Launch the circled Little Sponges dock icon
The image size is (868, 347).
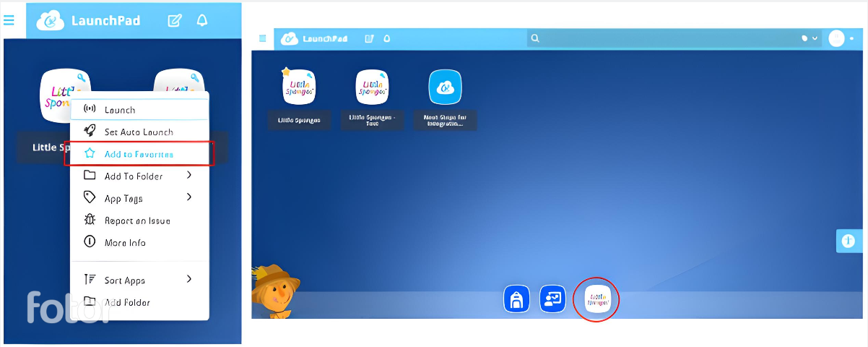[x=596, y=299]
